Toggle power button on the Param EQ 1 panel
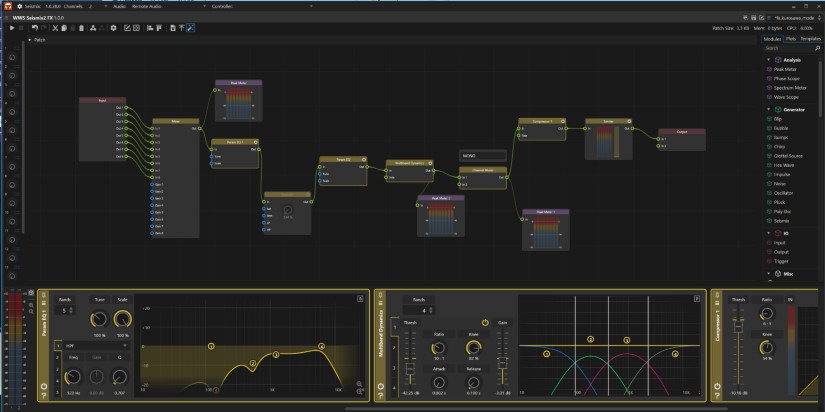 [44, 385]
